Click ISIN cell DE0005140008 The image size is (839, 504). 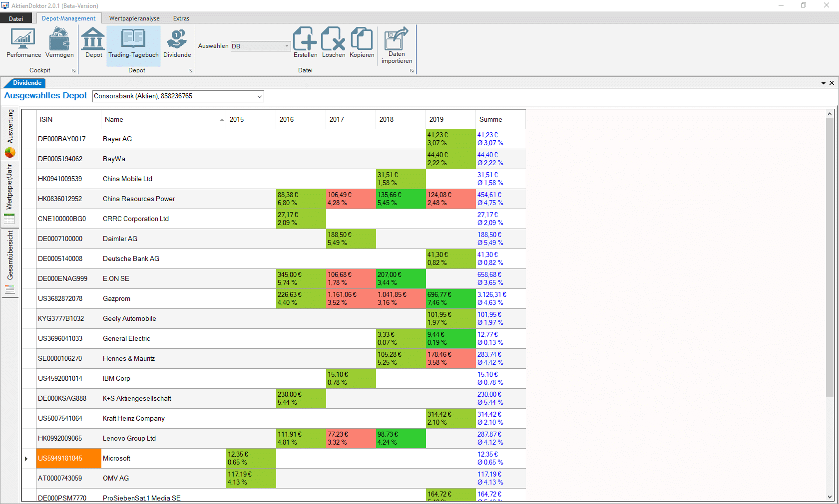tap(68, 259)
